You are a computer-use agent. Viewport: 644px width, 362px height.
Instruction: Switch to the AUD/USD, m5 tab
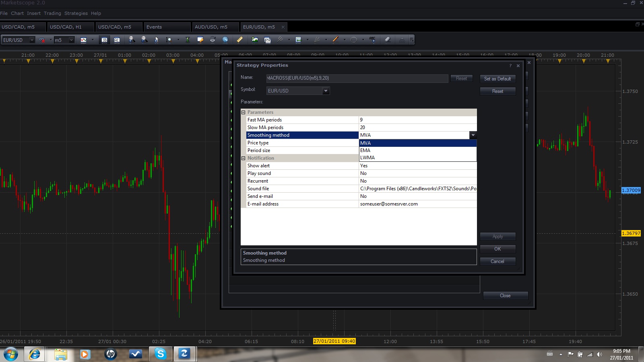[215, 27]
